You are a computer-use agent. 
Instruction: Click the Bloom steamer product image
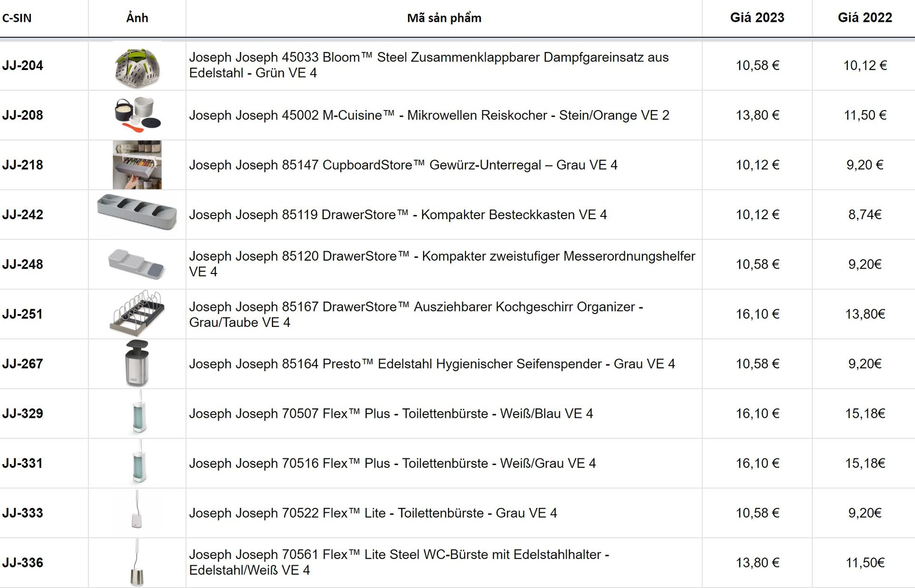point(137,66)
